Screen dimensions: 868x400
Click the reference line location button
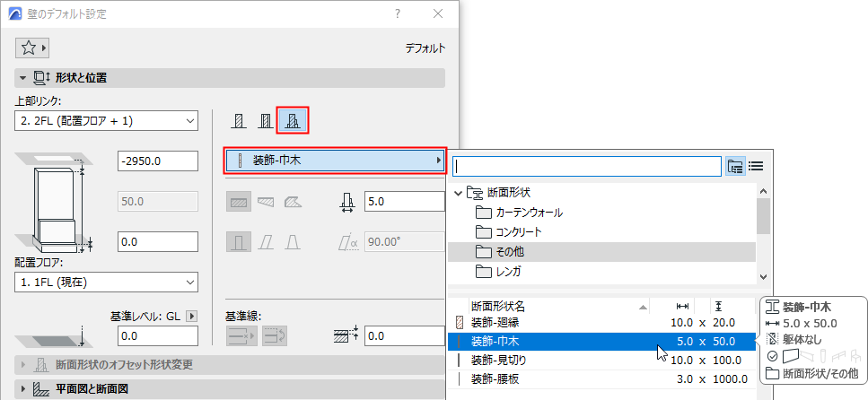click(x=241, y=335)
